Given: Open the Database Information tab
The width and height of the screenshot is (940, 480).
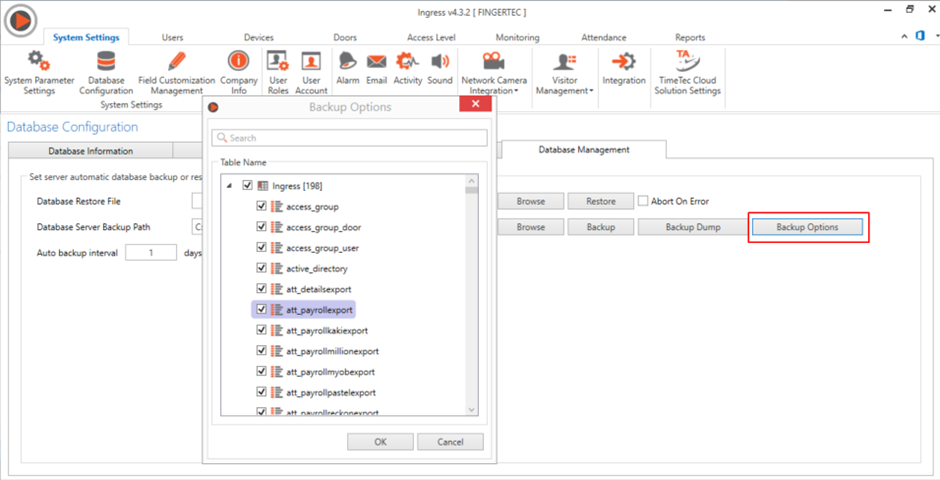Looking at the screenshot, I should click(x=91, y=150).
